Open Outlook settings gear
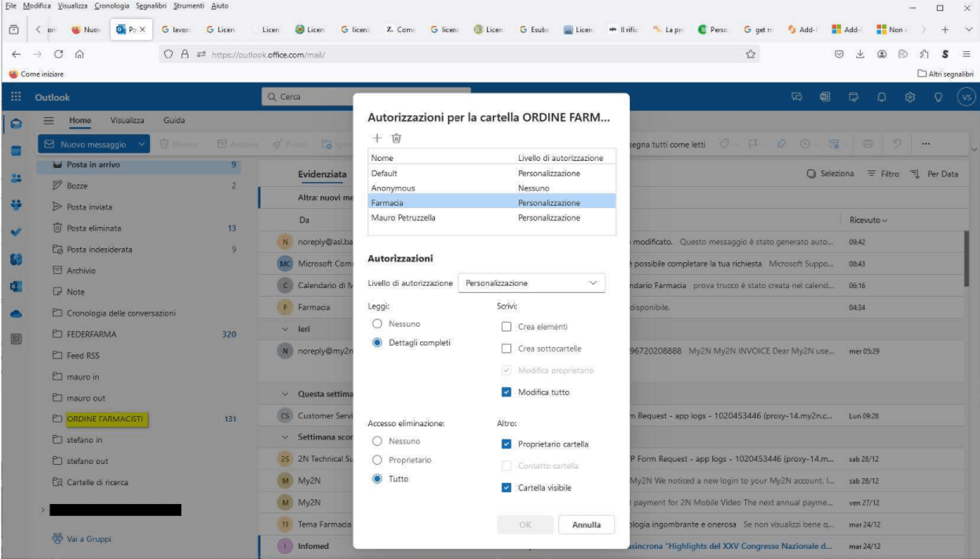Screen dimensions: 980x559 (x=909, y=97)
